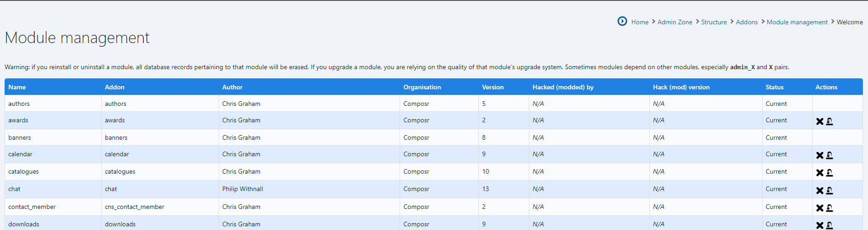
Task: Click the reinstall icon for awards module
Action: 830,121
